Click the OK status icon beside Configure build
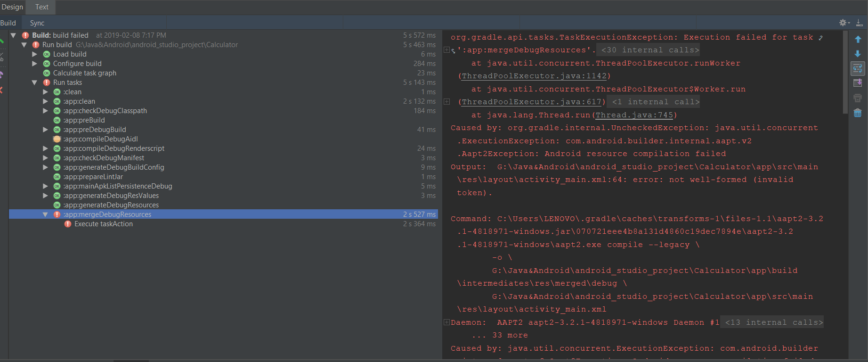Image resolution: width=868 pixels, height=362 pixels. coord(47,64)
